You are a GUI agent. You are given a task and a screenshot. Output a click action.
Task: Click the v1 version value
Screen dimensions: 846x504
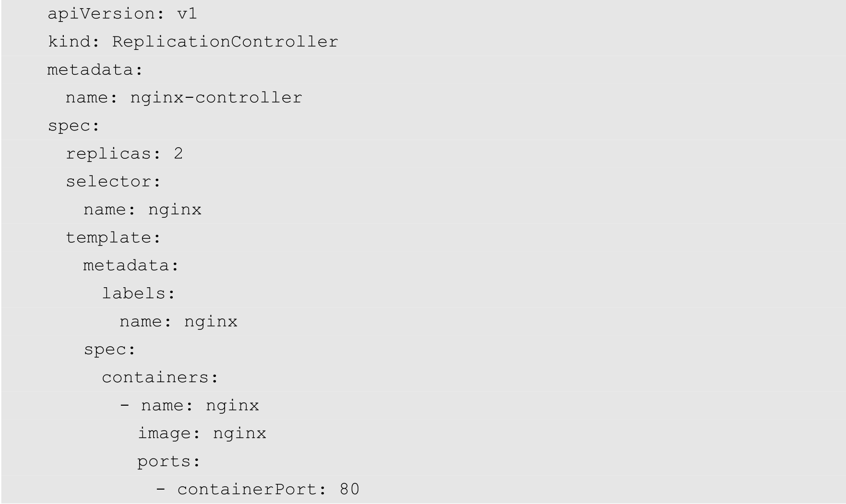pos(187,14)
